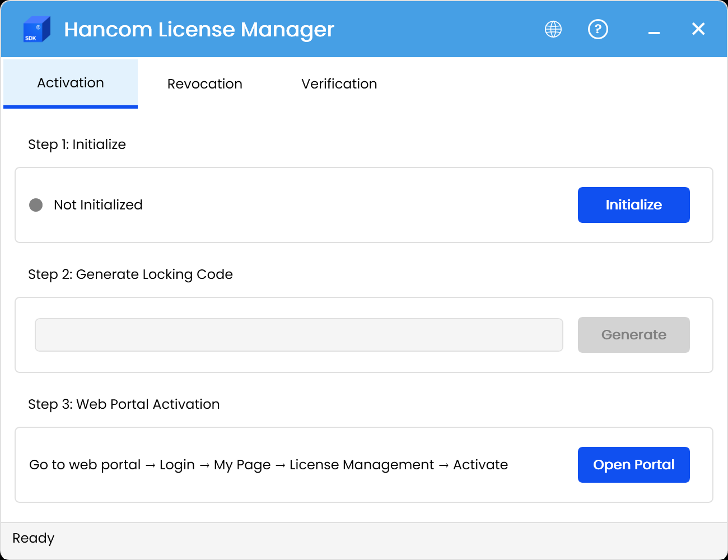Open the language selection globe icon

(553, 29)
